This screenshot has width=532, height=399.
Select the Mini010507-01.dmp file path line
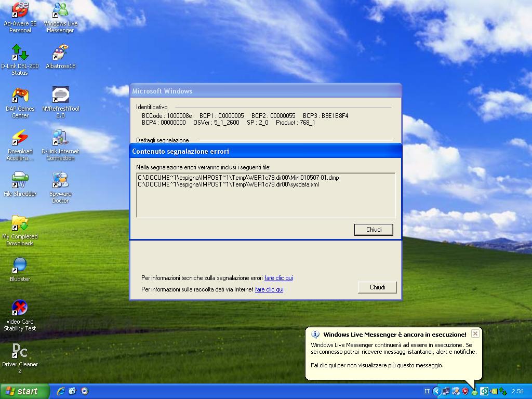(238, 178)
